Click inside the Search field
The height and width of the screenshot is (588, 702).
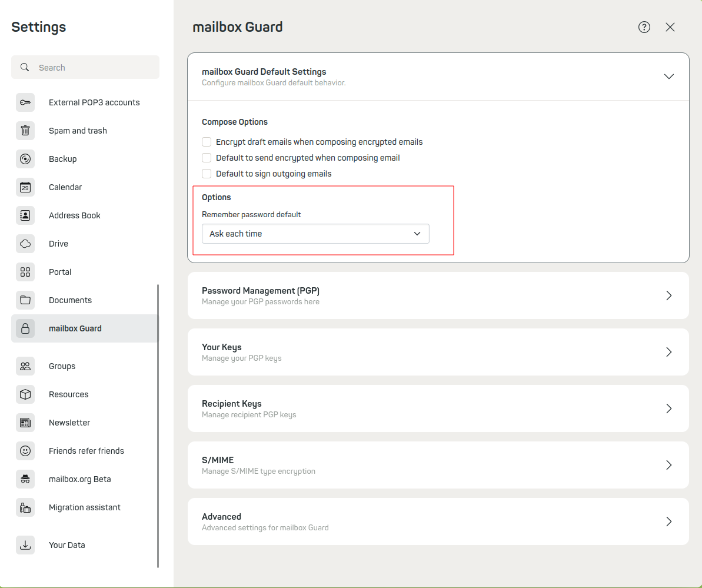(x=85, y=67)
